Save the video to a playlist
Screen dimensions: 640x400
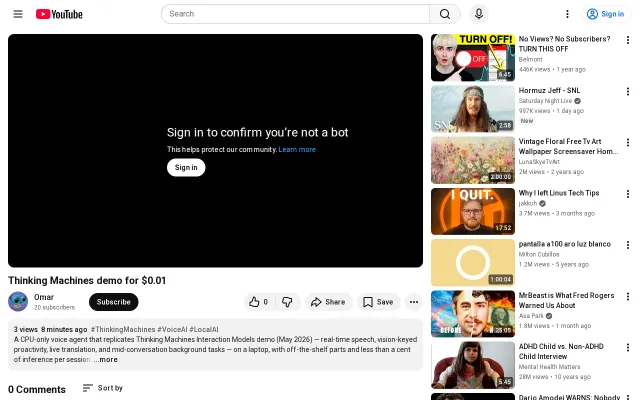coord(378,302)
